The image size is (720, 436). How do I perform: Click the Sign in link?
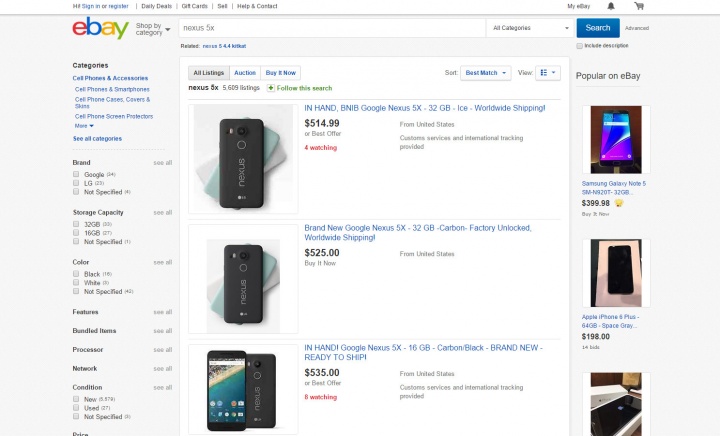click(91, 6)
